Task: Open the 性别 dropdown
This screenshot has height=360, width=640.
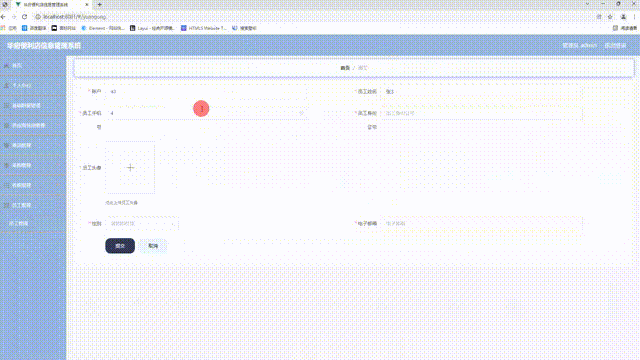Action: click(142, 224)
